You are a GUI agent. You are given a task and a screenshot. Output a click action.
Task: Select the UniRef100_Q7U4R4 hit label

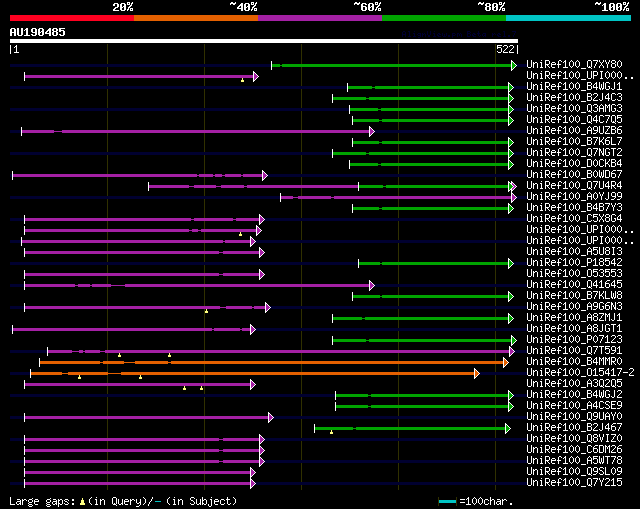(x=574, y=186)
